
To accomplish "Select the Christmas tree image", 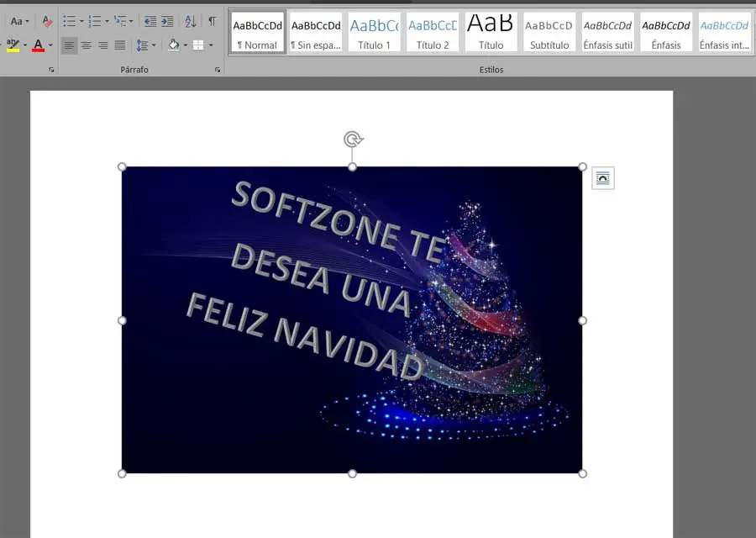I will coord(352,320).
